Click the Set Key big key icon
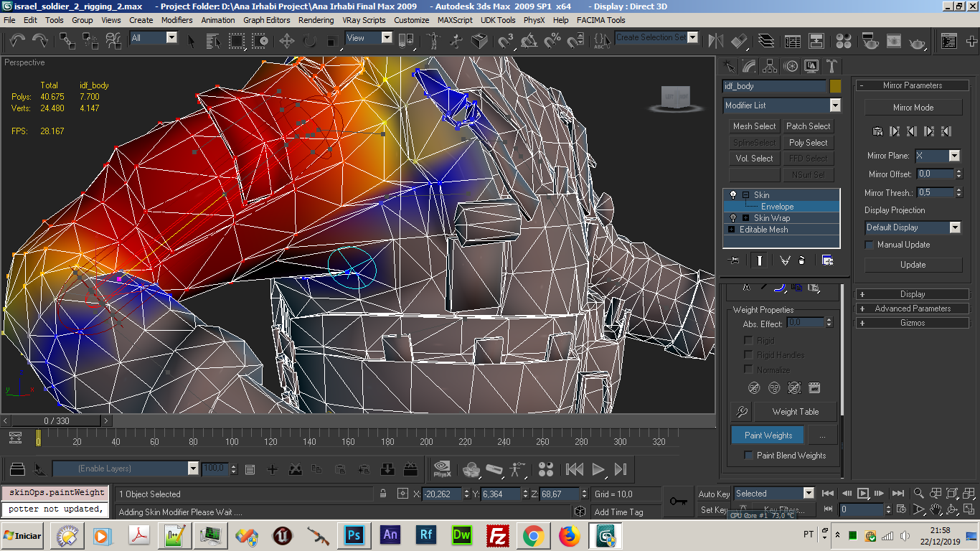 (x=677, y=501)
